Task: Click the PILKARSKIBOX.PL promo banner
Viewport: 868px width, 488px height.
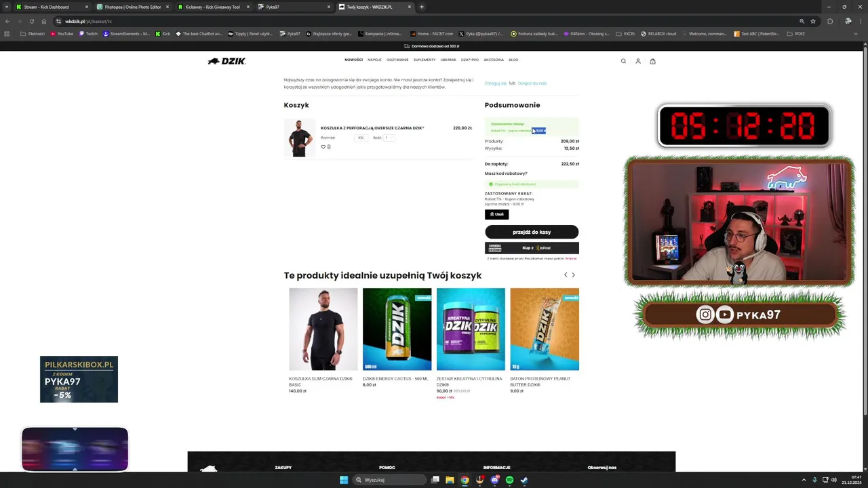Action: point(79,379)
